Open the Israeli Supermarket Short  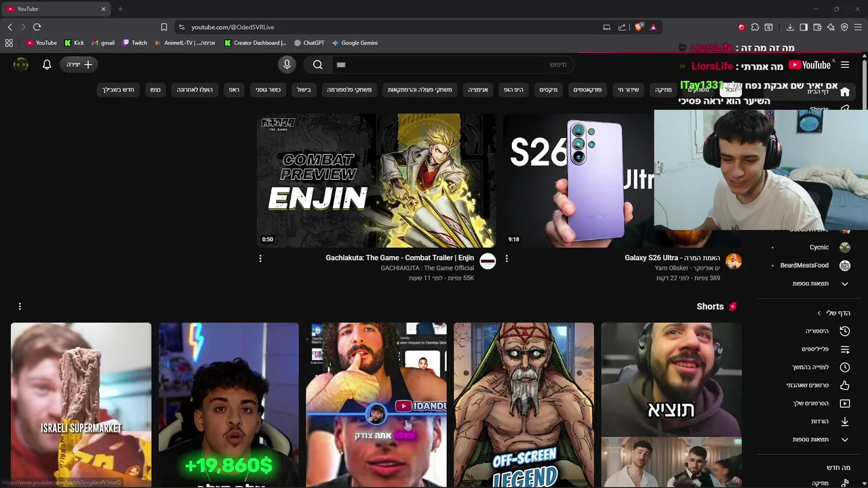click(81, 405)
